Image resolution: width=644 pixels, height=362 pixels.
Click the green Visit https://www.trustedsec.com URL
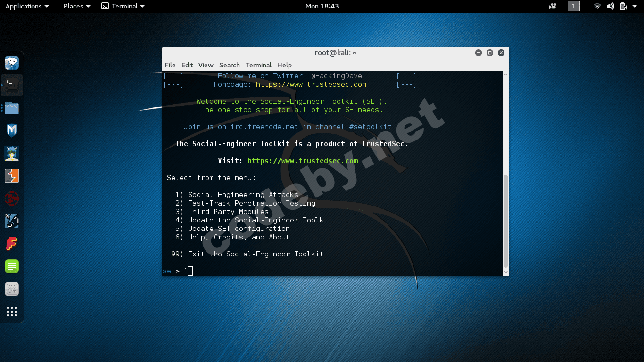click(303, 161)
